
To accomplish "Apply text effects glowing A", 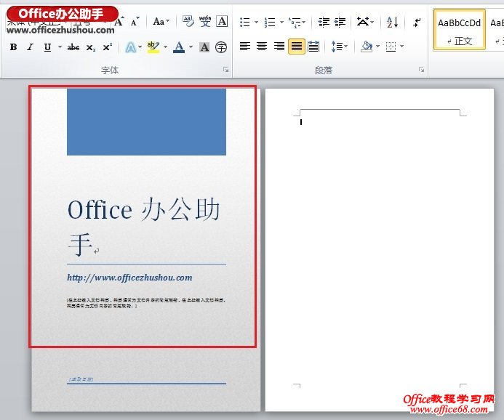I will coord(130,47).
